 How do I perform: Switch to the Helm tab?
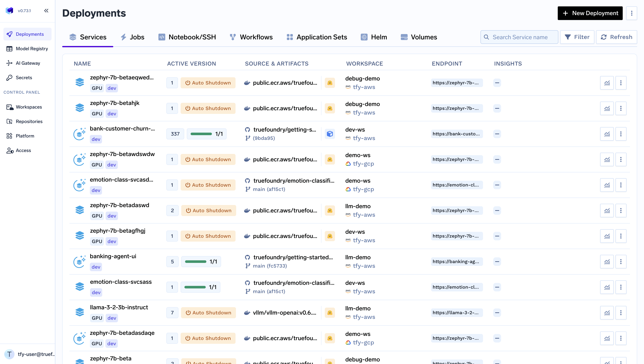tap(374, 37)
